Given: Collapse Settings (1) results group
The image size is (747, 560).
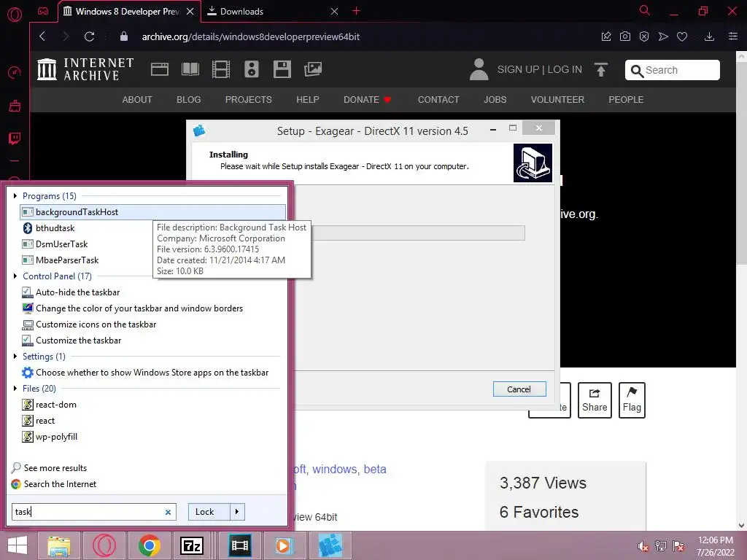Looking at the screenshot, I should coord(15,356).
